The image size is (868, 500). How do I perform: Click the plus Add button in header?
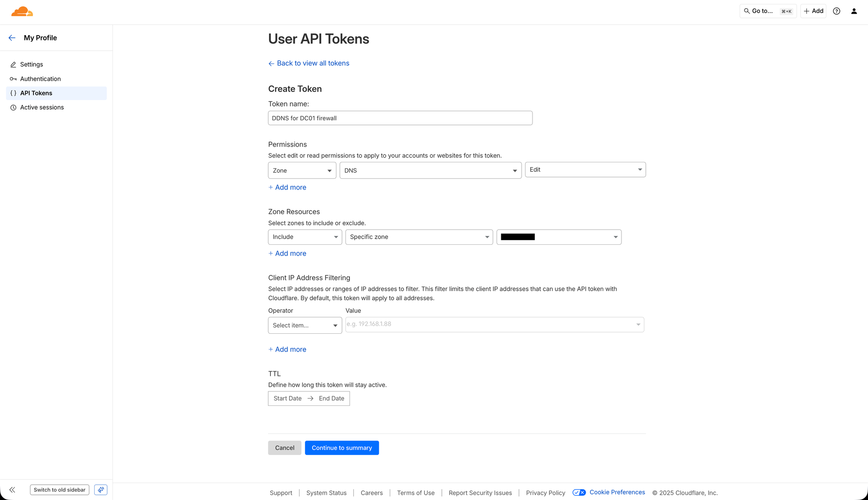coord(813,11)
